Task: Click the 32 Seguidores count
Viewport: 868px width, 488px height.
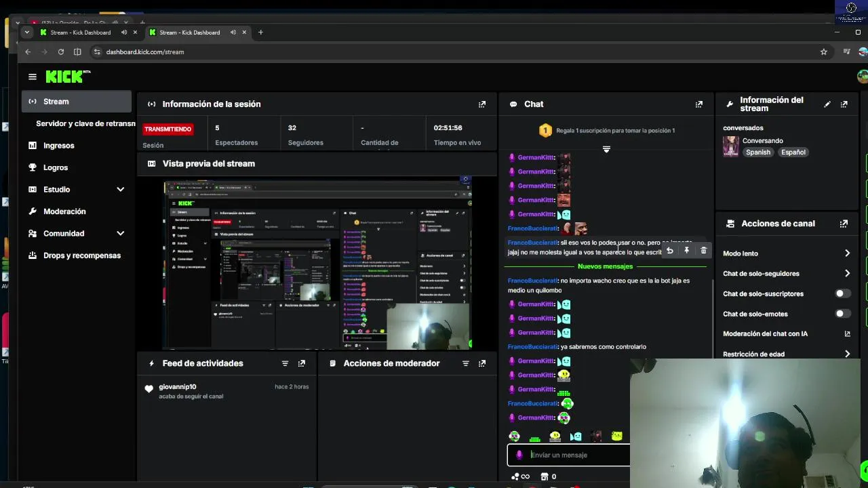Action: (x=292, y=127)
